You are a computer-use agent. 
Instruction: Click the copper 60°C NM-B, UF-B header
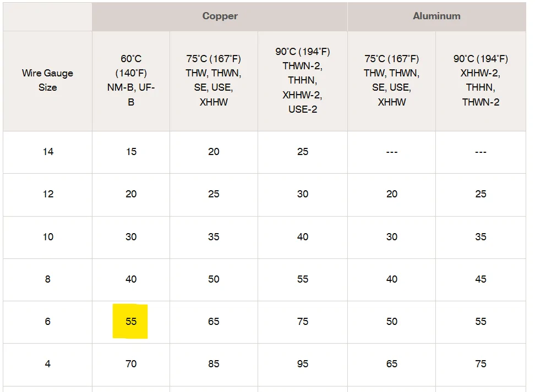131,80
